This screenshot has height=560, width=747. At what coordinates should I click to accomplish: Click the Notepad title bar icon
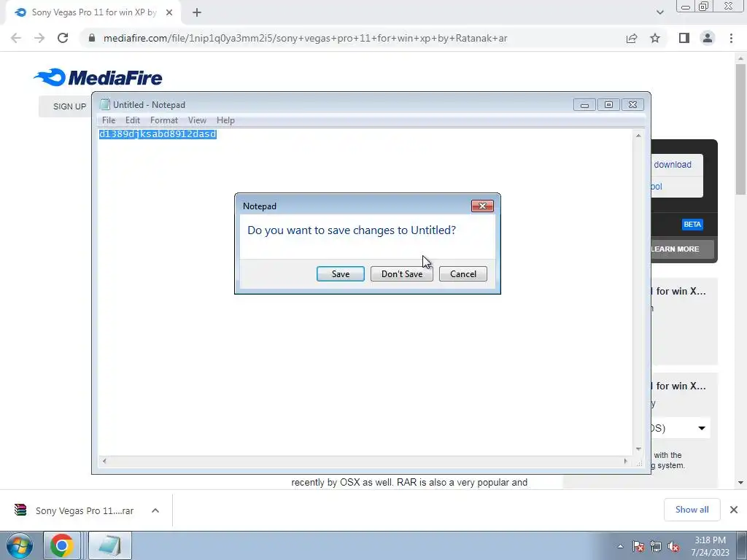click(x=104, y=105)
